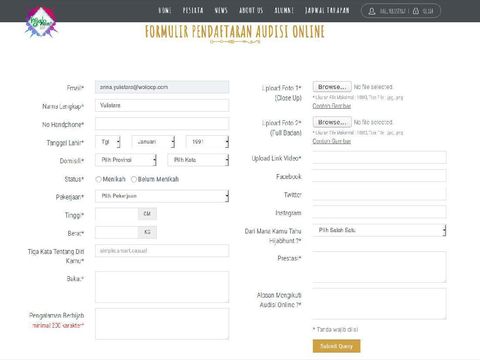480x360 pixels.
Task: Click the Twitter input field
Action: pyautogui.click(x=379, y=194)
